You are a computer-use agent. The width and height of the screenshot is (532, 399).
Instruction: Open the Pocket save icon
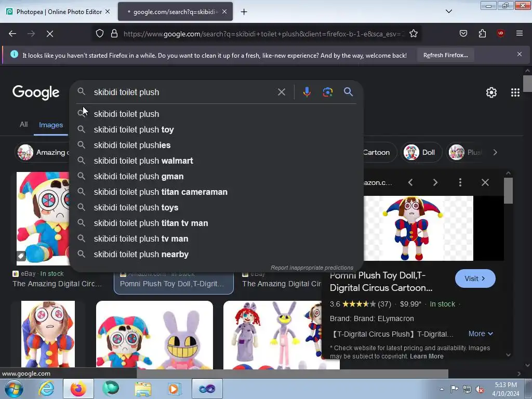(x=463, y=34)
